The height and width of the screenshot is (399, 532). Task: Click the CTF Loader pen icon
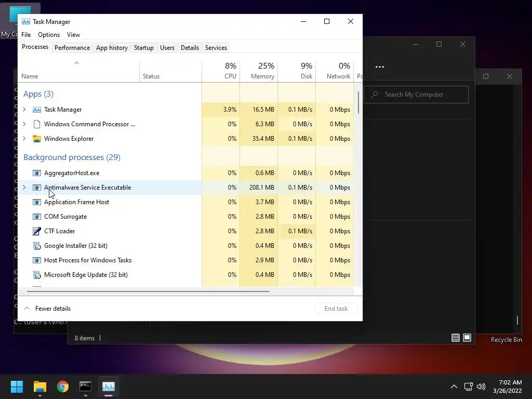(x=37, y=231)
